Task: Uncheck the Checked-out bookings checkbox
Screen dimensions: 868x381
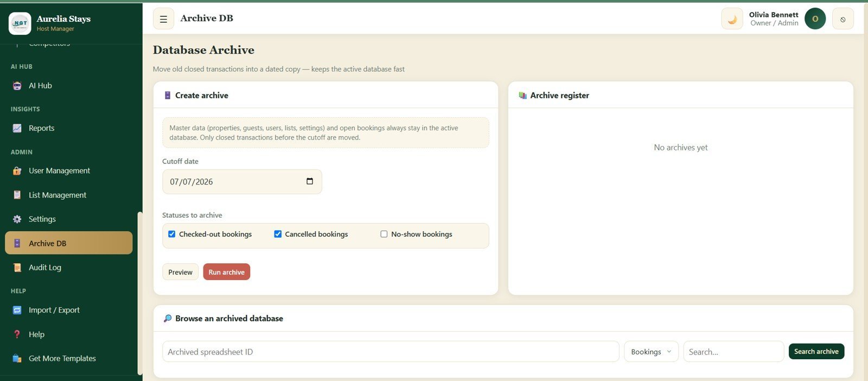Action: 171,234
